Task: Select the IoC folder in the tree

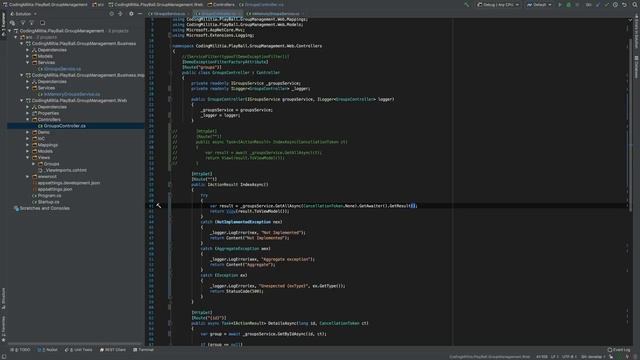Action: pos(41,139)
